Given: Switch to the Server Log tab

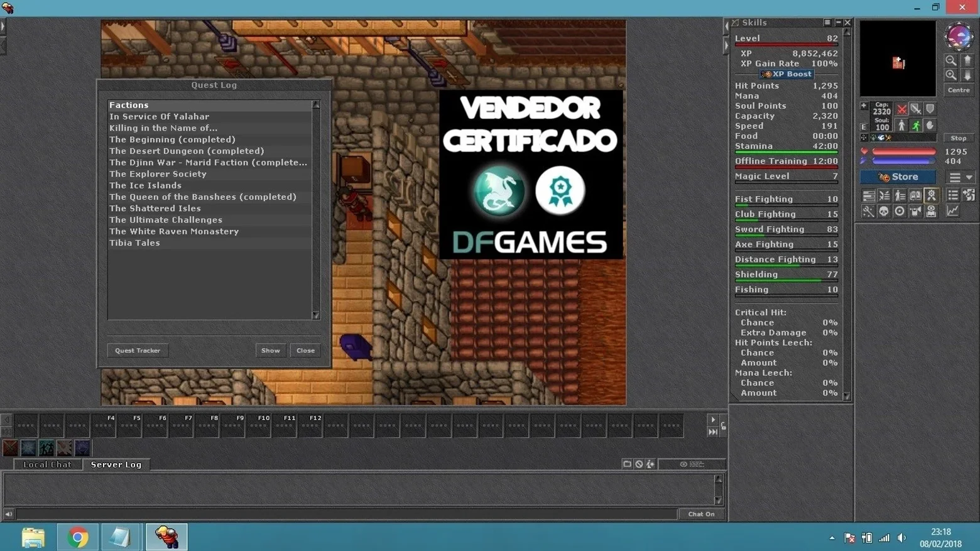Looking at the screenshot, I should [116, 465].
